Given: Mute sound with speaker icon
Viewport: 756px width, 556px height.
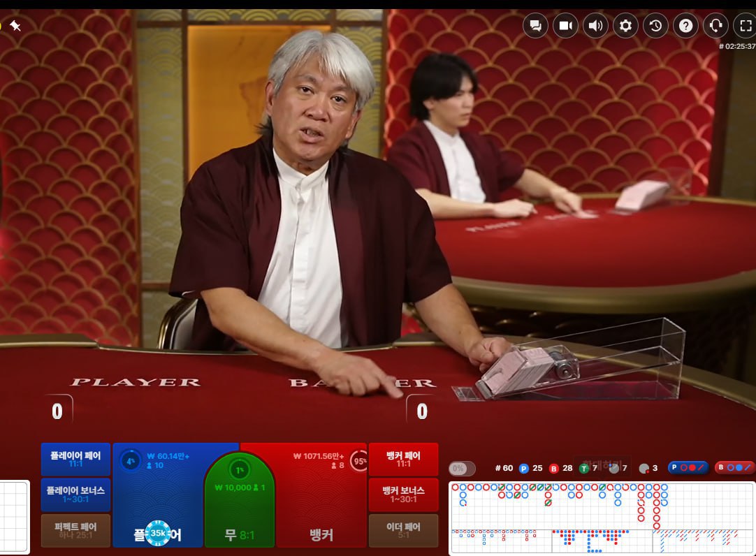Looking at the screenshot, I should click(x=595, y=25).
